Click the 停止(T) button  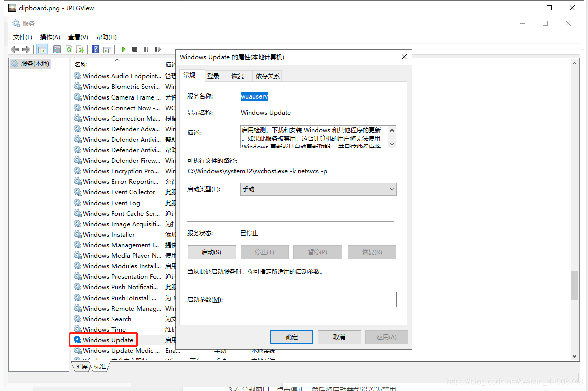(x=265, y=252)
